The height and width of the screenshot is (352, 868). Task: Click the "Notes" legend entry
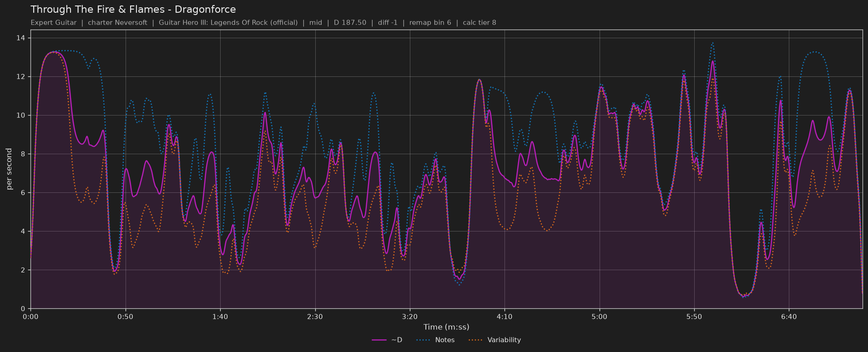436,340
